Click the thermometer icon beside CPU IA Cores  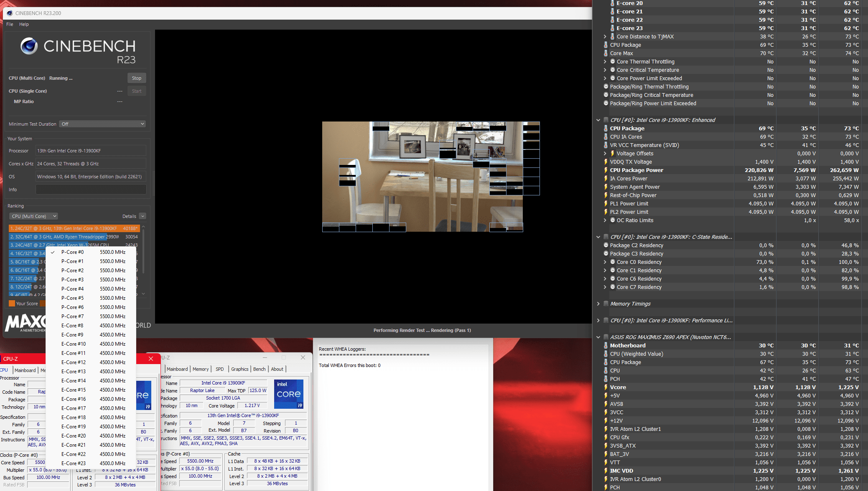[606, 137]
